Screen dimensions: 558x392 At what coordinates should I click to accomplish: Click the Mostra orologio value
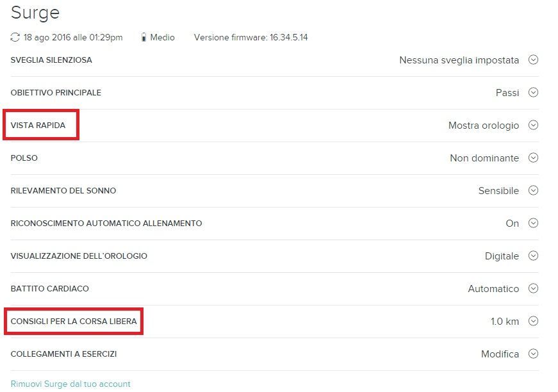pos(484,126)
